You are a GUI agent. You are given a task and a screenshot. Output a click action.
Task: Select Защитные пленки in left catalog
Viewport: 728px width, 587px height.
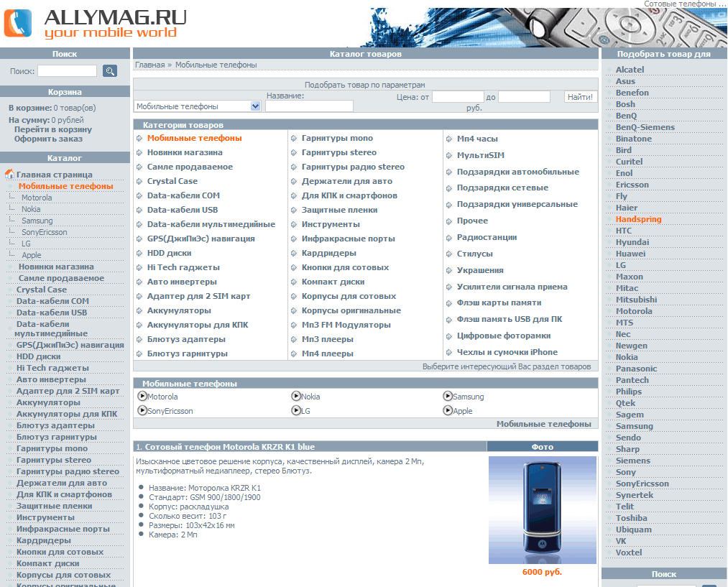[55, 506]
